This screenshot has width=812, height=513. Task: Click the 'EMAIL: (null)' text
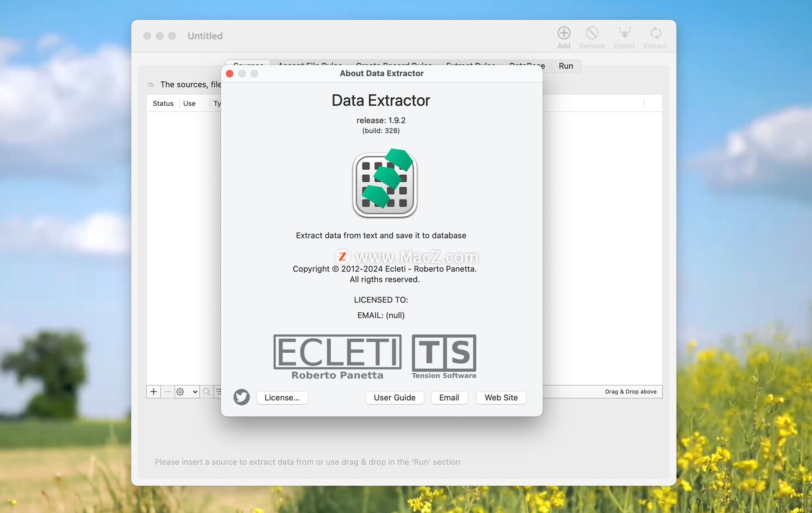tap(381, 315)
